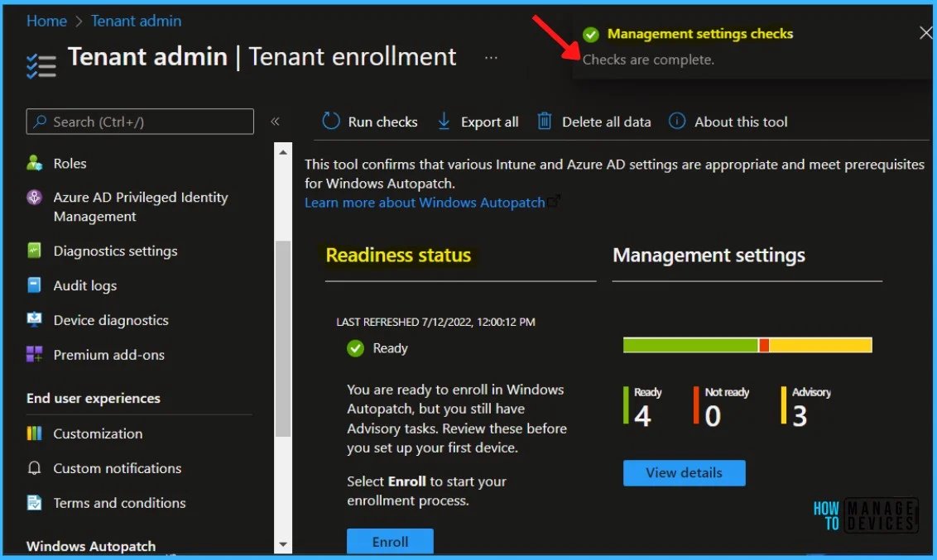Click the Run checks label
The height and width of the screenshot is (560, 937).
382,122
